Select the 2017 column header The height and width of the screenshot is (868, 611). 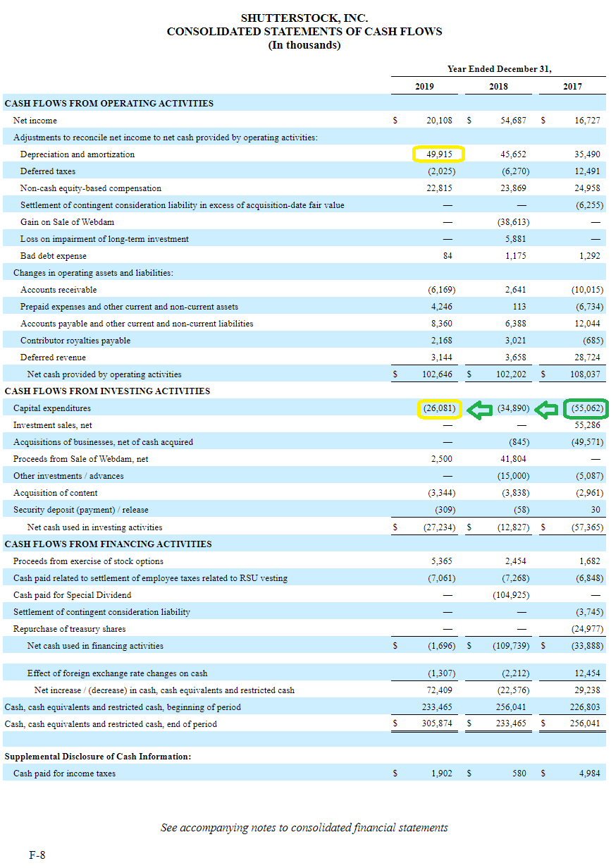pyautogui.click(x=572, y=86)
